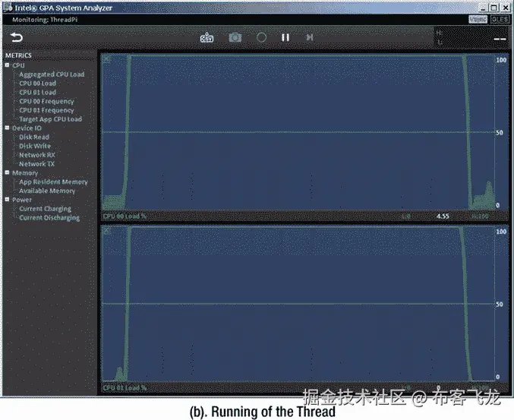This screenshot has width=514, height=420.
Task: Click the Device IO group label
Action: click(27, 128)
